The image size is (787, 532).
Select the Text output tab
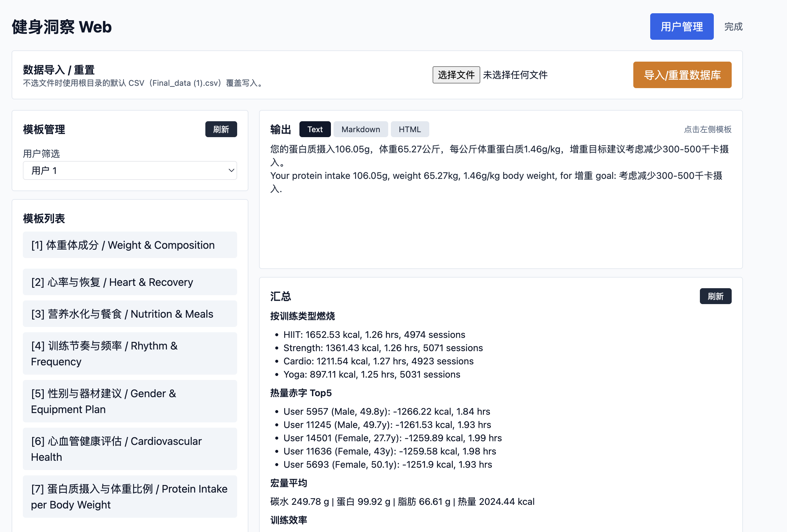coord(315,129)
